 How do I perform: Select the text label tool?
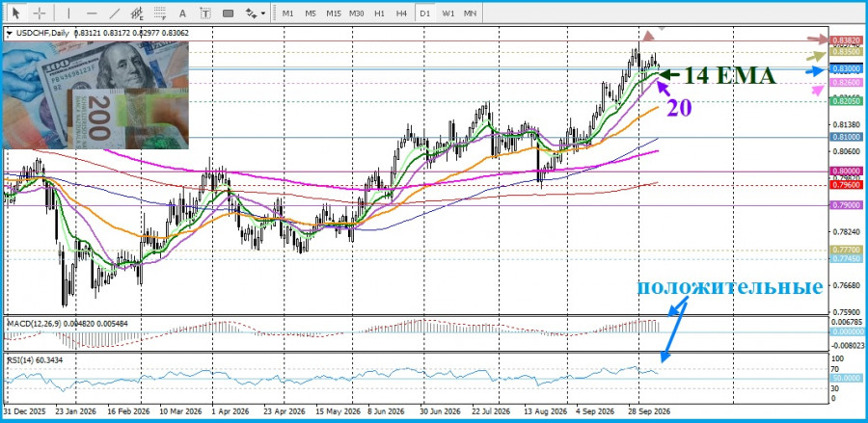pyautogui.click(x=205, y=13)
